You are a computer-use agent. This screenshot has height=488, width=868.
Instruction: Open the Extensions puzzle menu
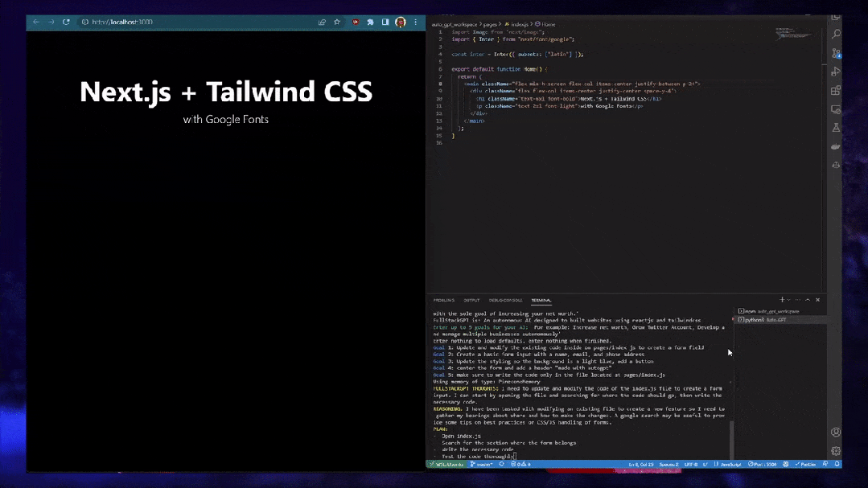(370, 23)
